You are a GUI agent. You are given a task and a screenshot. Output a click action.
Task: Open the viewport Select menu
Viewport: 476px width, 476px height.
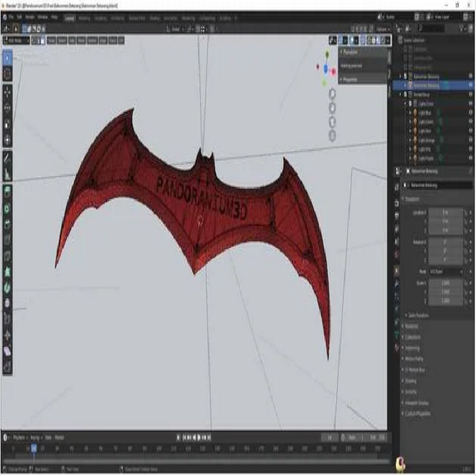point(62,40)
